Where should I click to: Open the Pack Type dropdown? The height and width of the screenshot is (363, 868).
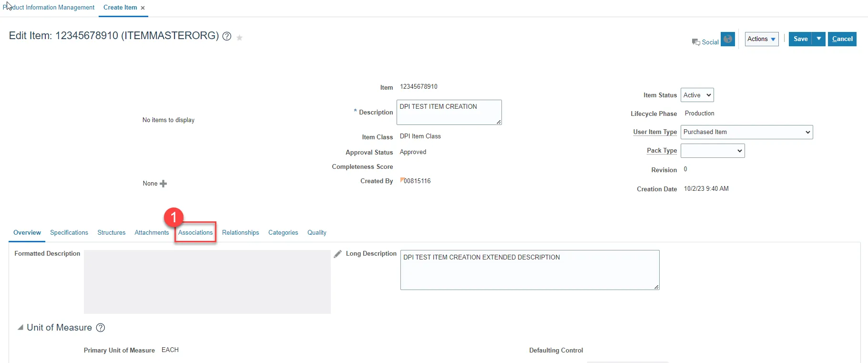pyautogui.click(x=713, y=151)
